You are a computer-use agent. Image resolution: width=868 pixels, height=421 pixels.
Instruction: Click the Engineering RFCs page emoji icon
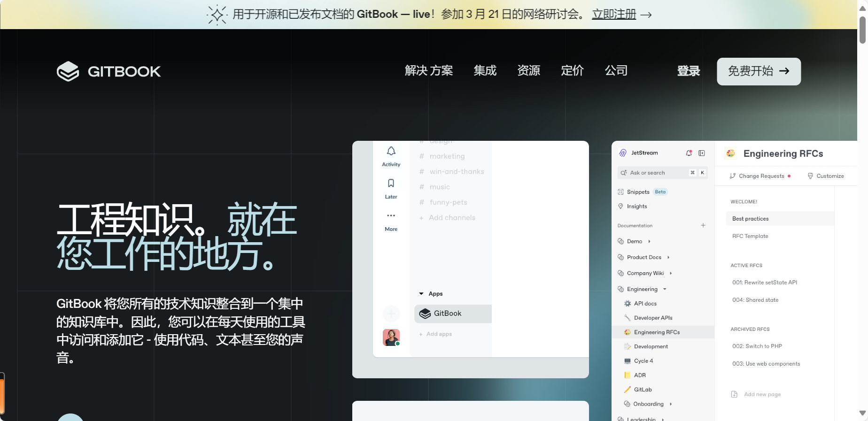click(x=730, y=153)
